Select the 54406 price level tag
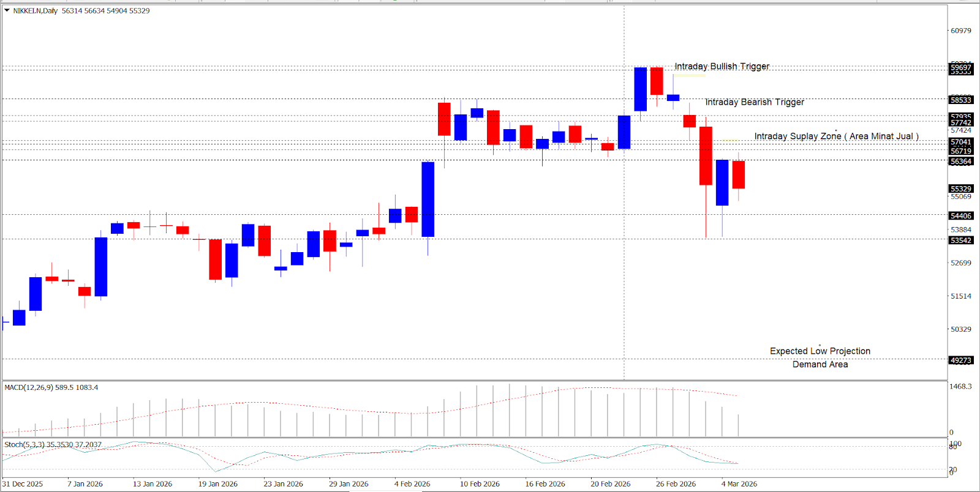The height and width of the screenshot is (492, 980). point(960,216)
